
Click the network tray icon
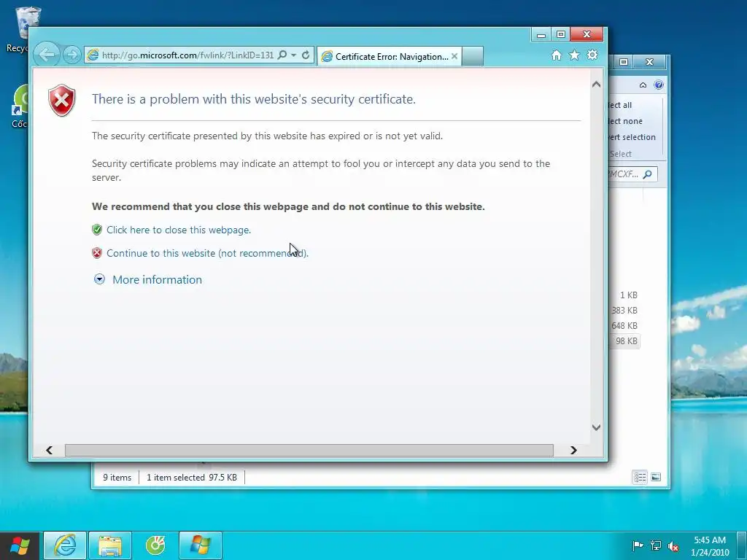[656, 545]
